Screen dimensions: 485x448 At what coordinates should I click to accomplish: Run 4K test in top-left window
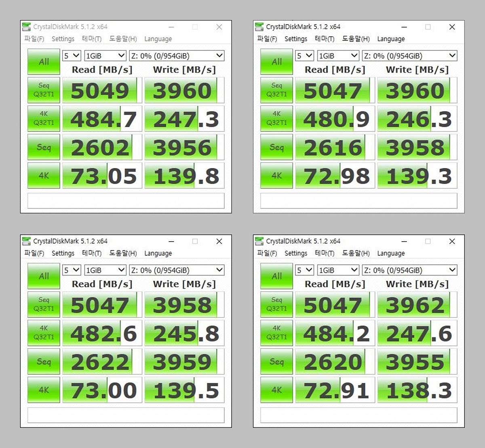point(44,175)
